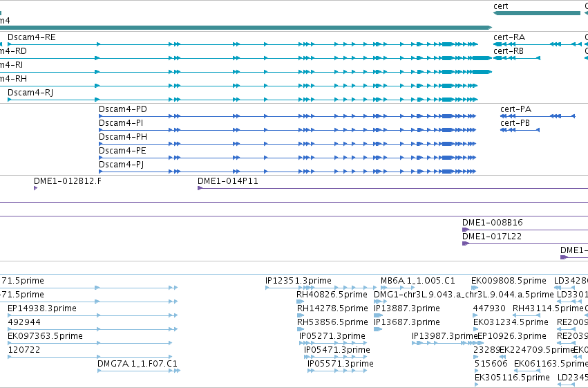
Task: Click EST EK031234.5prime
Action: click(x=511, y=322)
